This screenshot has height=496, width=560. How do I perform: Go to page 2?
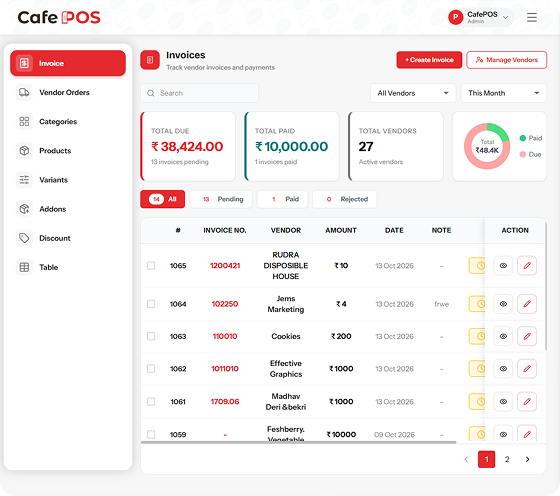(507, 459)
